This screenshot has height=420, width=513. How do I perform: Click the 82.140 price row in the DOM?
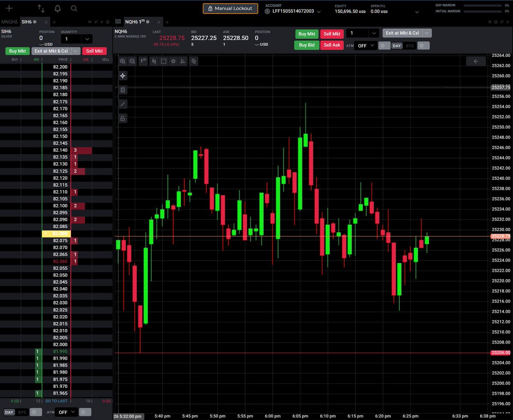pyautogui.click(x=56, y=150)
